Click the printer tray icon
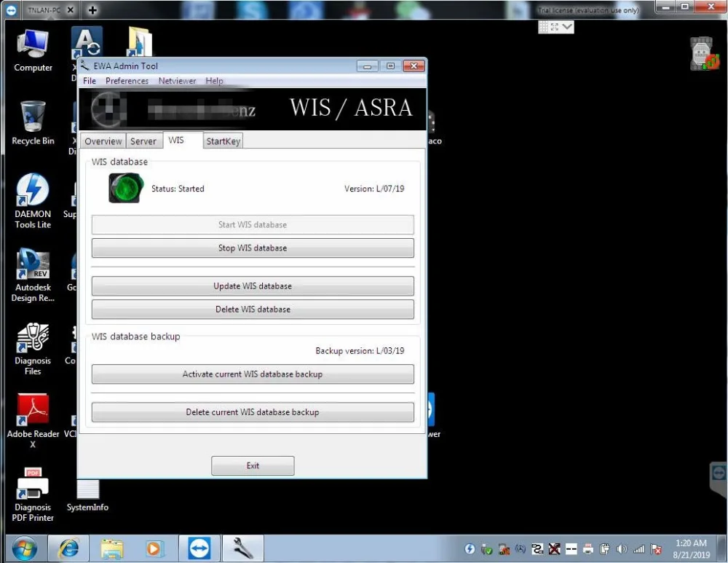Viewport: 728px width, 563px height. tap(587, 549)
